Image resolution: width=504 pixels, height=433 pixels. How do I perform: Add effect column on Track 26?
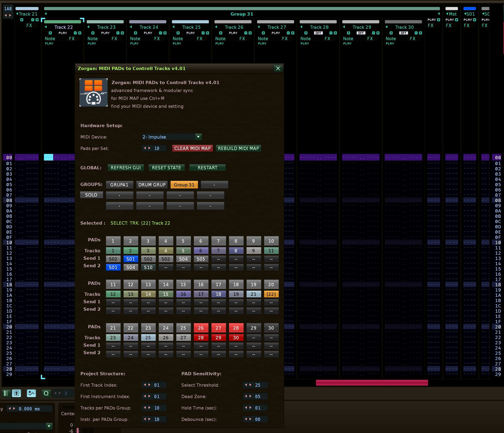250,33
